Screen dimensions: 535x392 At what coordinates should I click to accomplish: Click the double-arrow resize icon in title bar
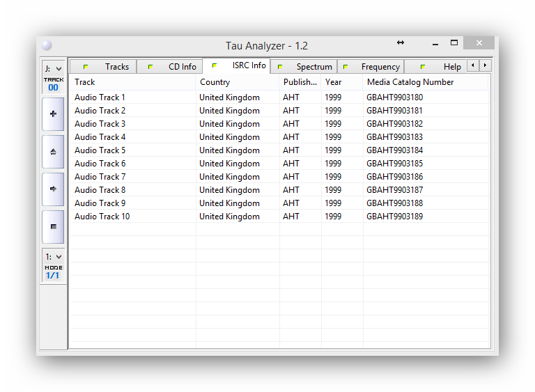(x=401, y=43)
